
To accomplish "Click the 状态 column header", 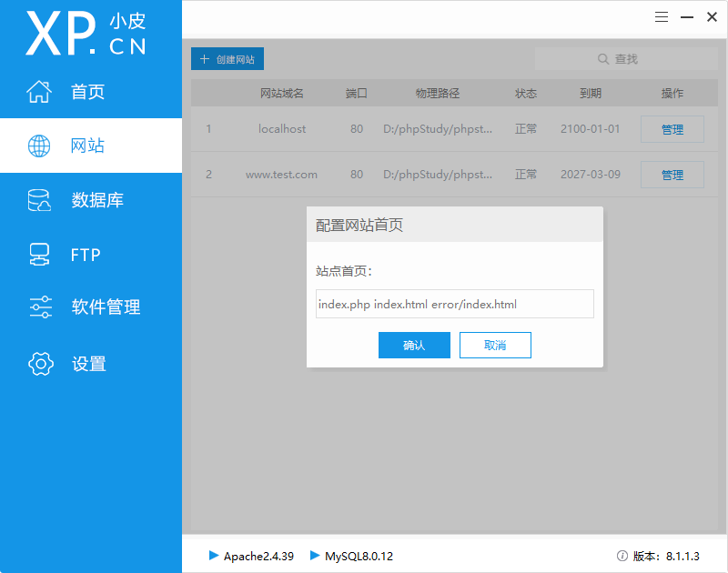I will click(x=526, y=94).
